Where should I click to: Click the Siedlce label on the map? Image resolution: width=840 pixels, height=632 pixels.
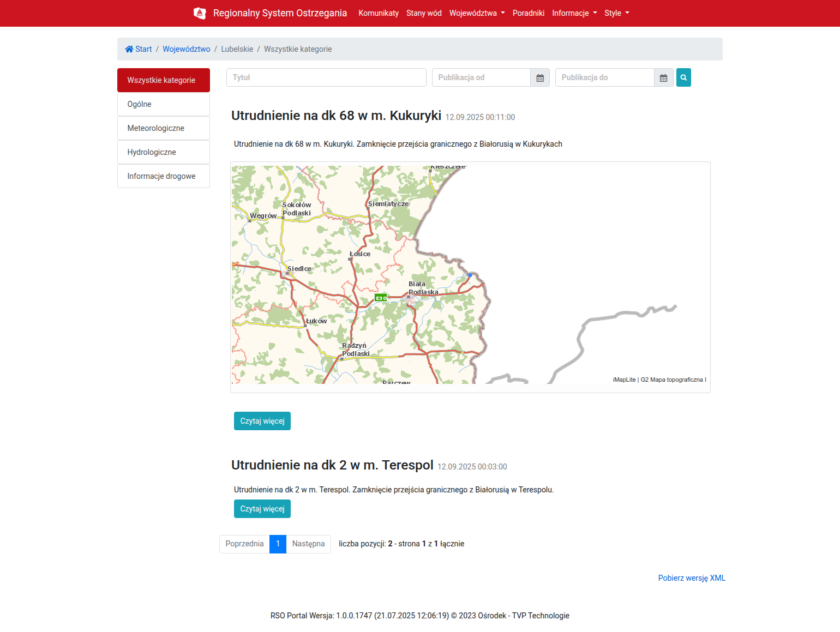(x=299, y=269)
